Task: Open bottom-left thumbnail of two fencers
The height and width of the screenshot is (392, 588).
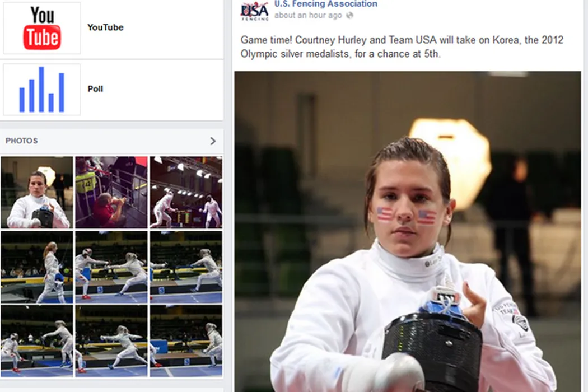Action: pos(37,341)
